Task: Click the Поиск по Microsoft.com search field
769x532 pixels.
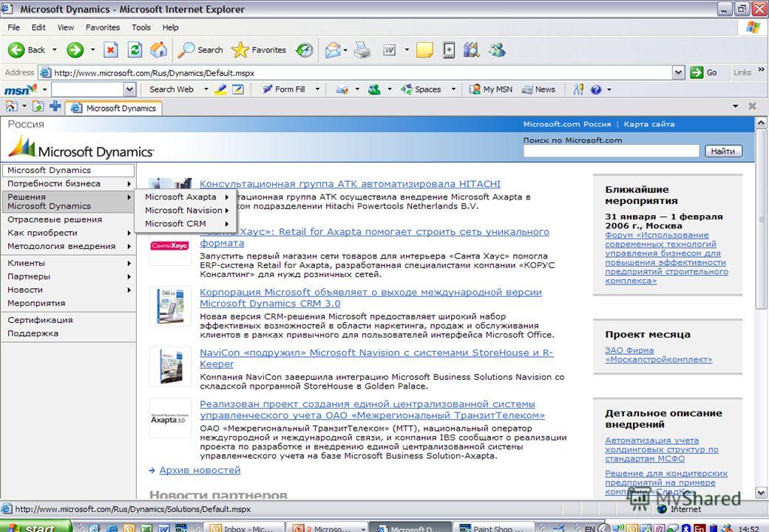Action: (x=611, y=151)
